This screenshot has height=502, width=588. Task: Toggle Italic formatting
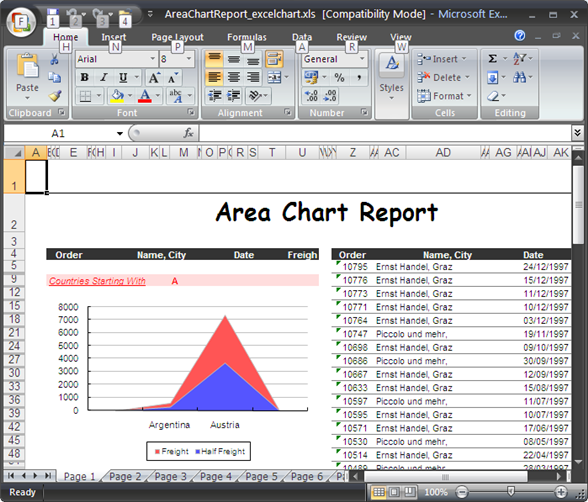point(104,78)
